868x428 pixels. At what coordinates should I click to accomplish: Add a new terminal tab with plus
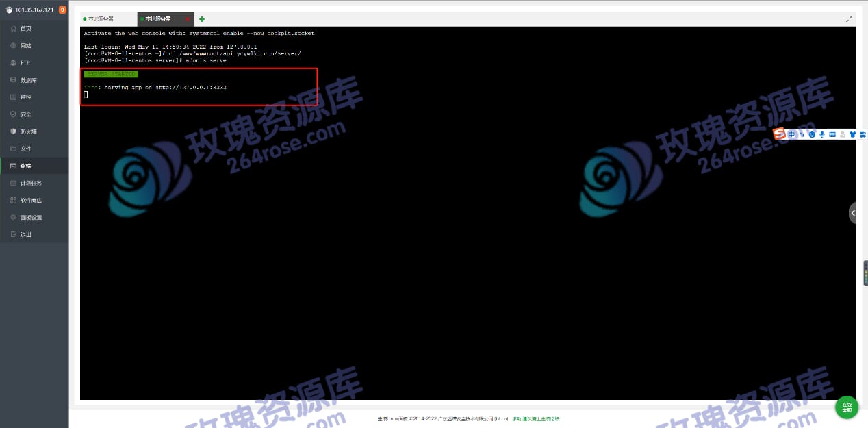201,19
